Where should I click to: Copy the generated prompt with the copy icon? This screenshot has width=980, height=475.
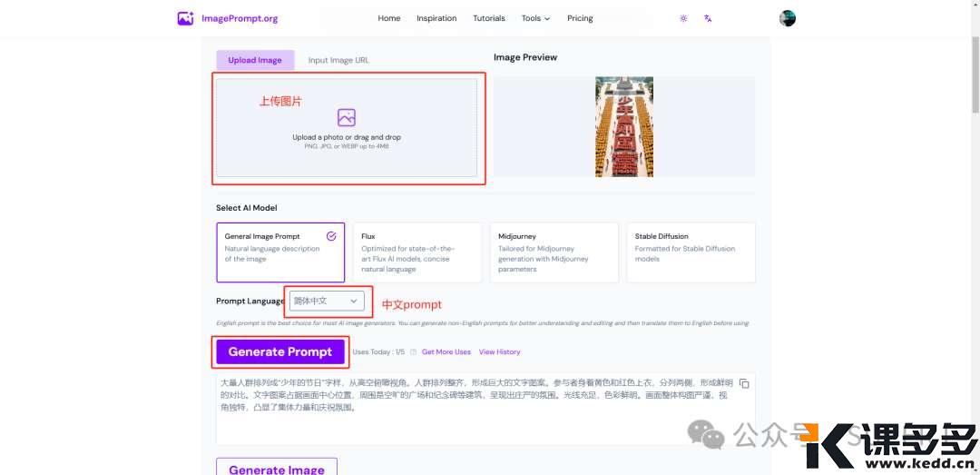[744, 383]
